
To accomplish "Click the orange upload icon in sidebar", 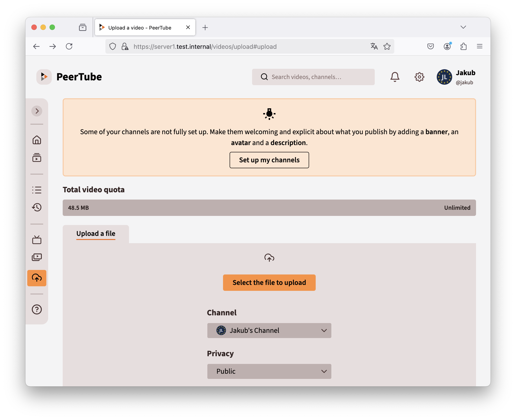I will click(x=37, y=278).
